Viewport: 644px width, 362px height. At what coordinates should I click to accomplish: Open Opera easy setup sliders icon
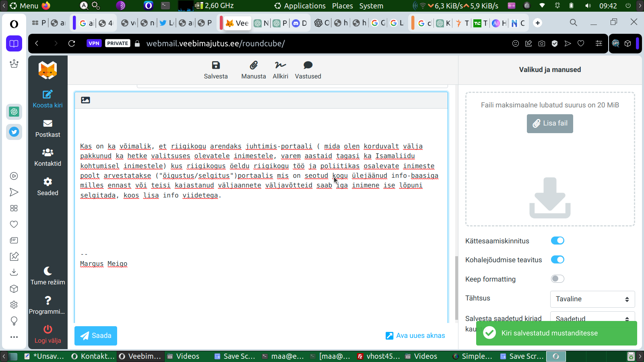[599, 43]
